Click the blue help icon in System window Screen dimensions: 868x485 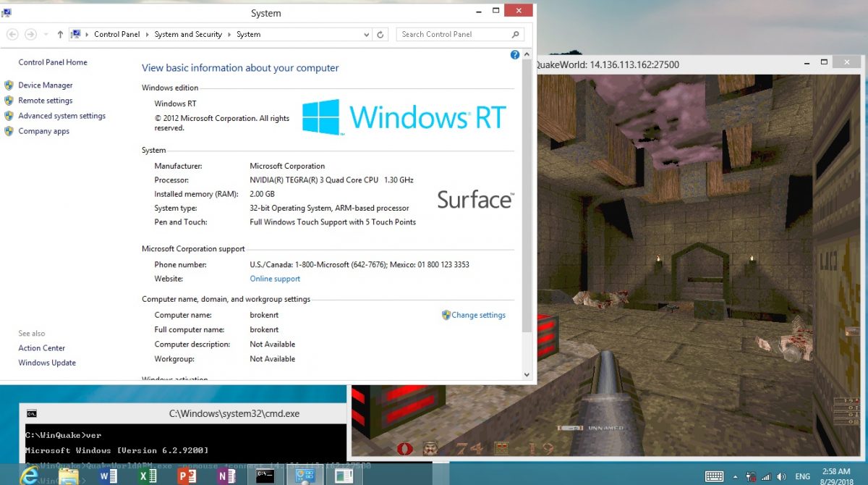tap(515, 55)
